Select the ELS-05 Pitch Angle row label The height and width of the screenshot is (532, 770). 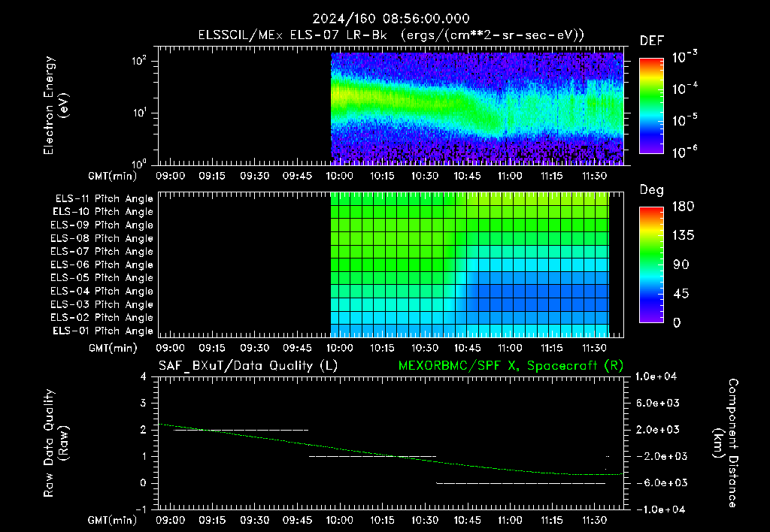(102, 278)
